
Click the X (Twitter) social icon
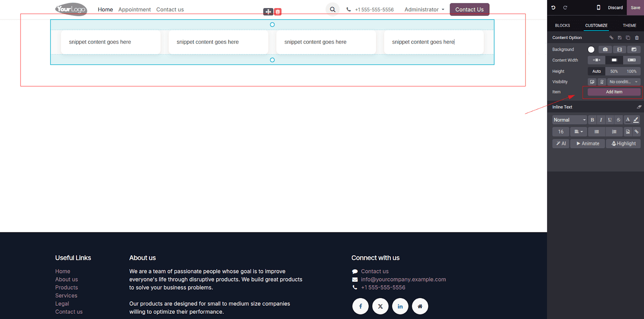click(380, 307)
